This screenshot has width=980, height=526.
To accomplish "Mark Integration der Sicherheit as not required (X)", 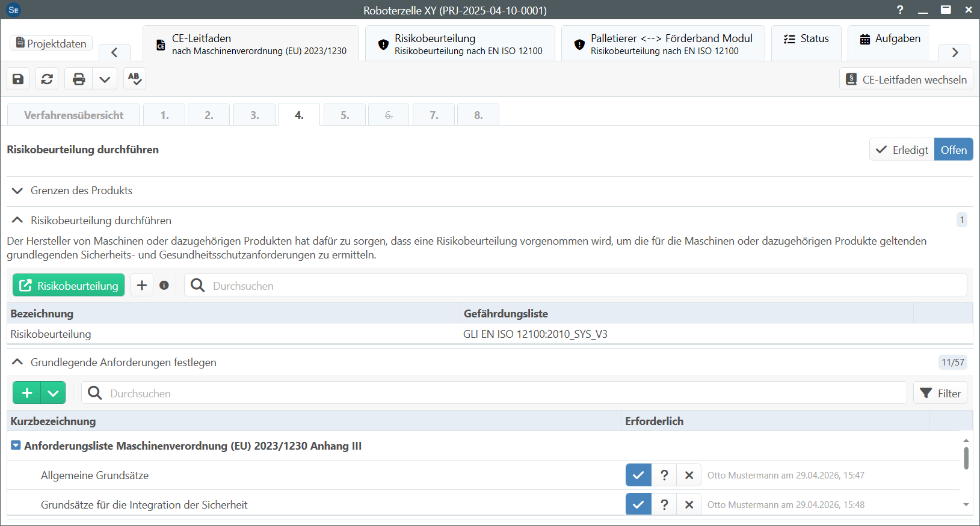I will (x=689, y=504).
